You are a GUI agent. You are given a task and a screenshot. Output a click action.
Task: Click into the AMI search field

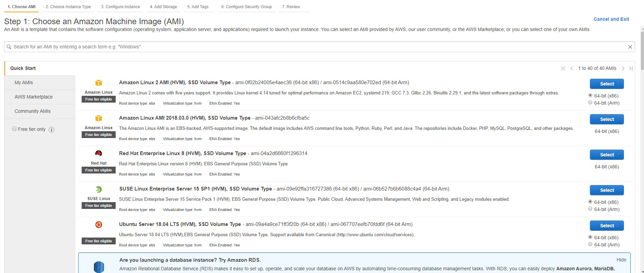click(x=319, y=47)
